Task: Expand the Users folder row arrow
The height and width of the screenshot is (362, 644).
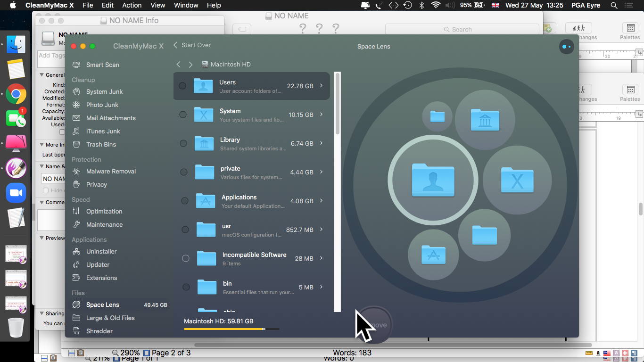Action: (322, 86)
